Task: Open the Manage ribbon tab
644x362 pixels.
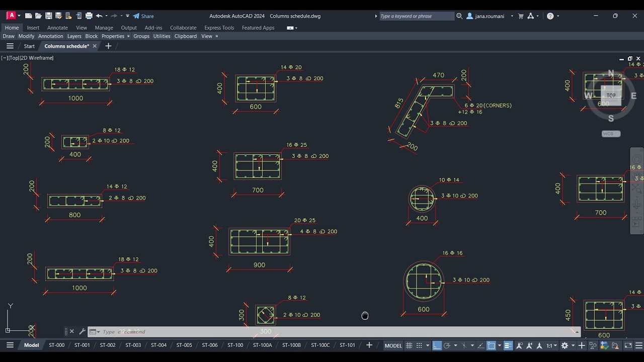Action: (104, 28)
